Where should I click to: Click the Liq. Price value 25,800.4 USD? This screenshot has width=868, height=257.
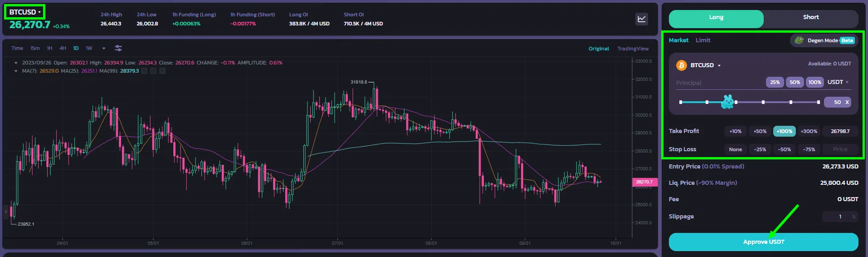click(x=839, y=183)
